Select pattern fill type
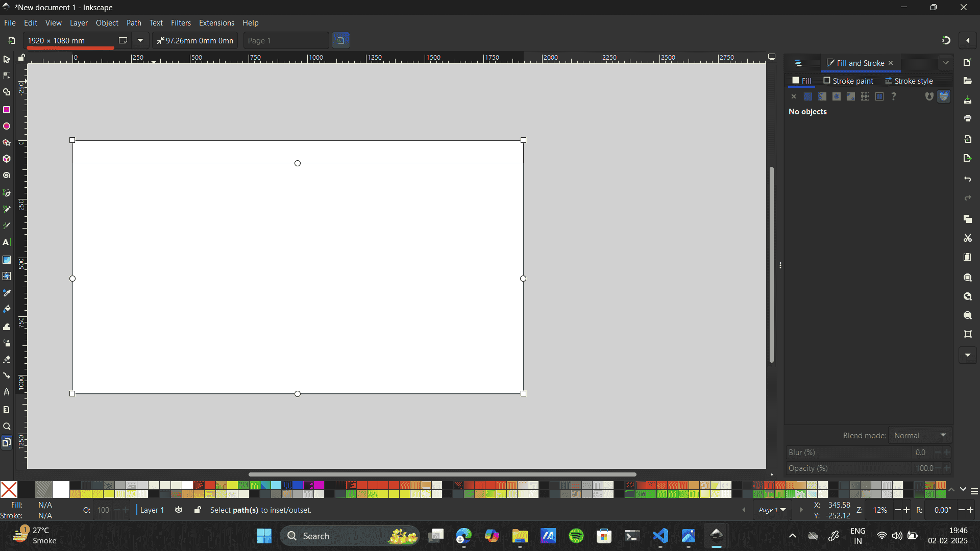The width and height of the screenshot is (980, 551). tap(865, 96)
